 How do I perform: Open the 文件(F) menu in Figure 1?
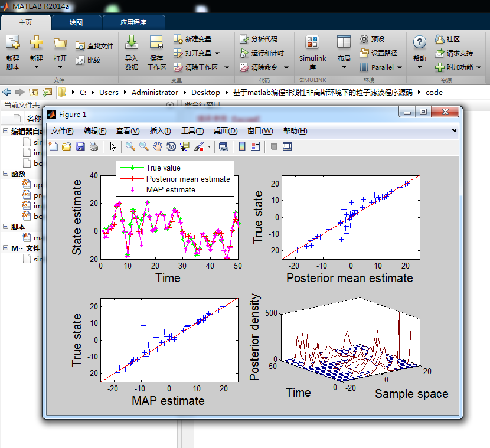(62, 131)
